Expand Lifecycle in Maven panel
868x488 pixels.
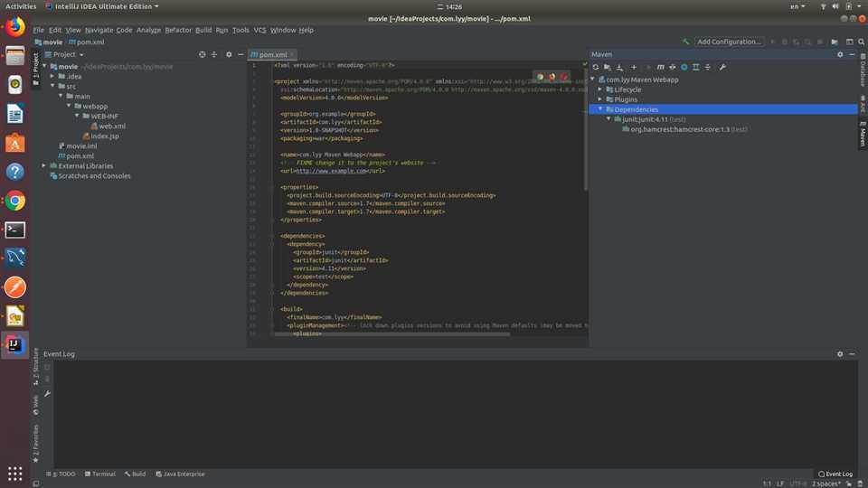(x=600, y=89)
